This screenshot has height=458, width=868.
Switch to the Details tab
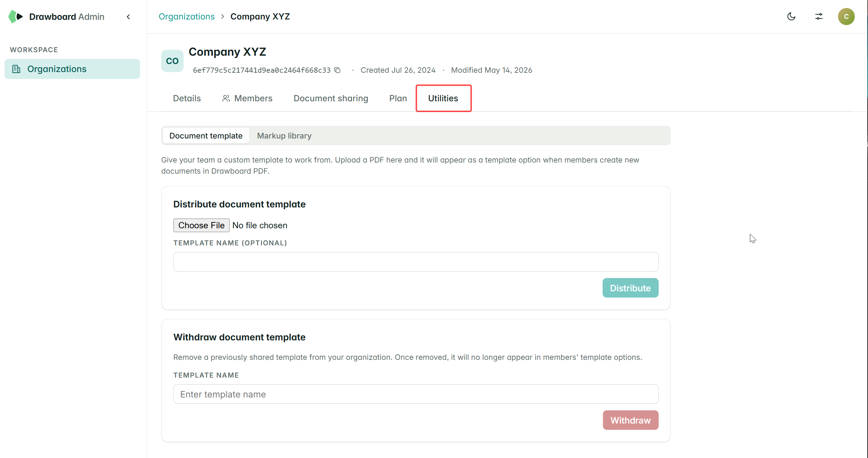point(187,98)
